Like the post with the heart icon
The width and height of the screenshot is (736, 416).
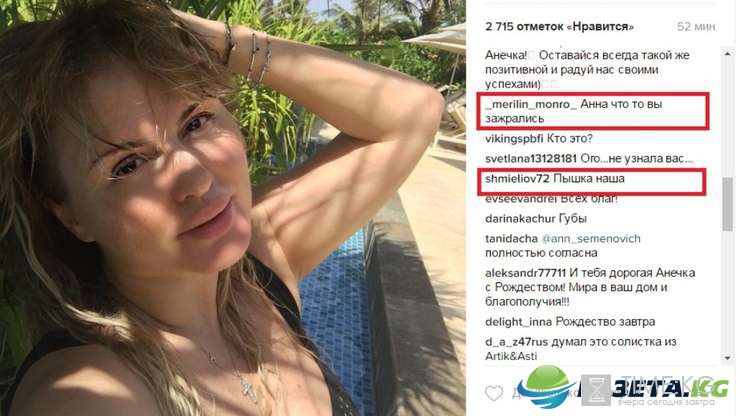click(494, 393)
